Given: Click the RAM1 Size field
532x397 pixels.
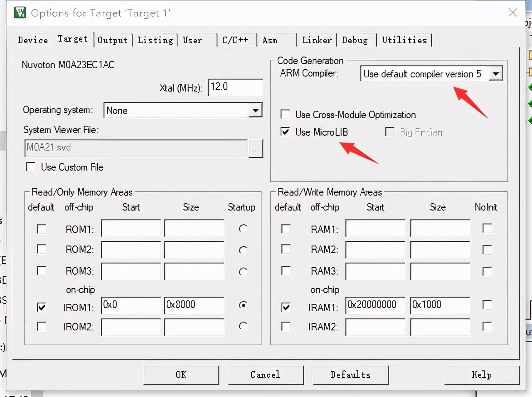Looking at the screenshot, I should click(440, 228).
